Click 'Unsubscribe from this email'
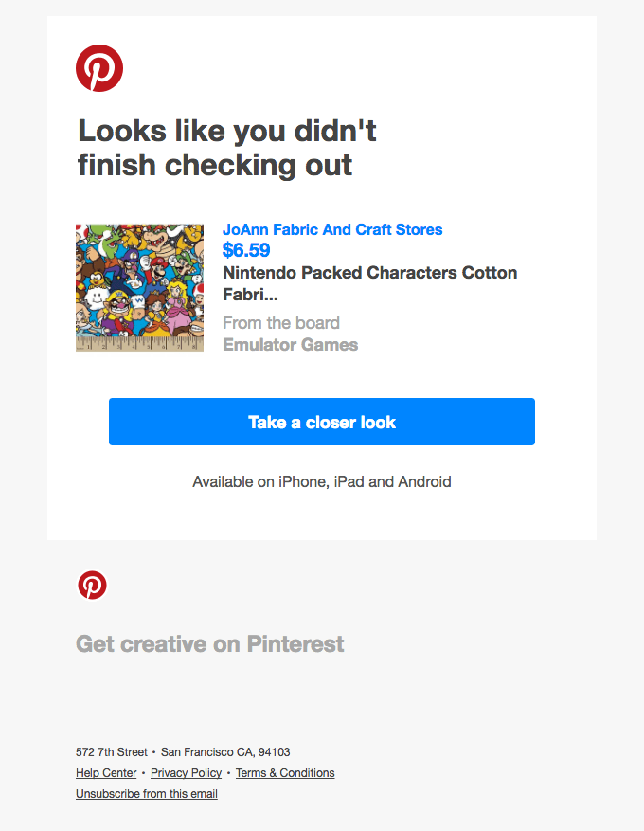This screenshot has height=831, width=644. coord(147,794)
